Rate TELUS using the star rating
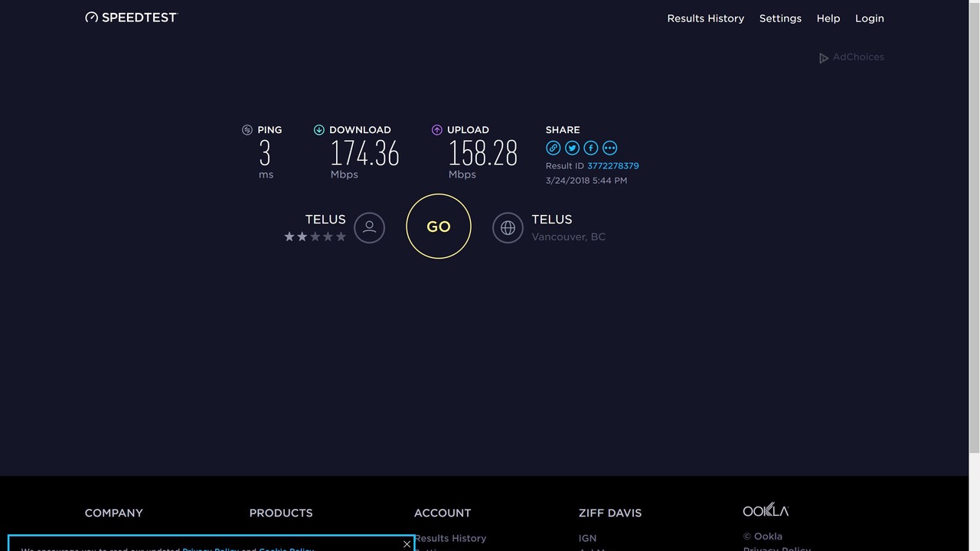Screen dimensions: 980x551 tap(315, 237)
